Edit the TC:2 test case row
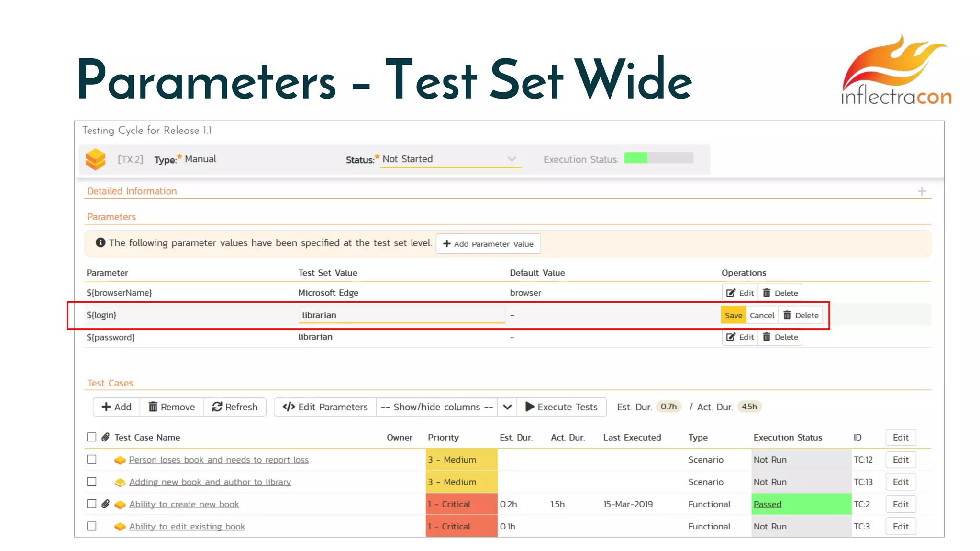The image size is (980, 551). (901, 504)
